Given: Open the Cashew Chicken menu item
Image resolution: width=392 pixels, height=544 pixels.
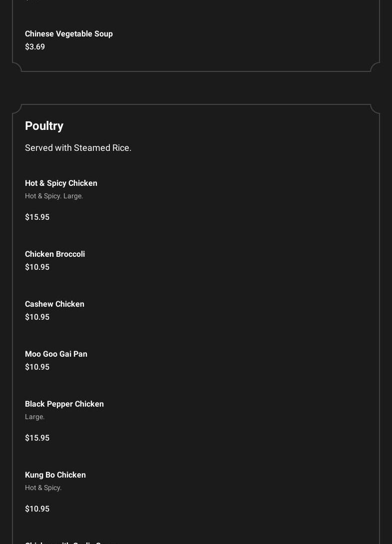Looking at the screenshot, I should coord(54,304).
